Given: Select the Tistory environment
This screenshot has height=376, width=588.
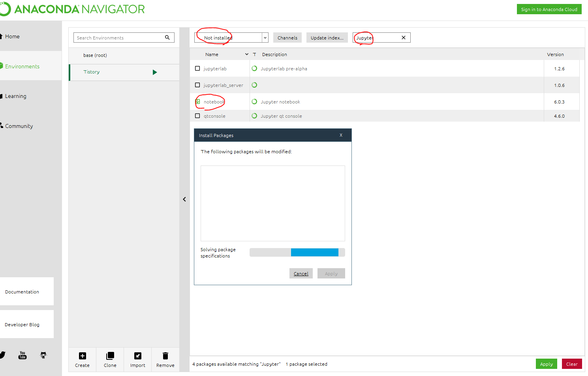Looking at the screenshot, I should [124, 72].
